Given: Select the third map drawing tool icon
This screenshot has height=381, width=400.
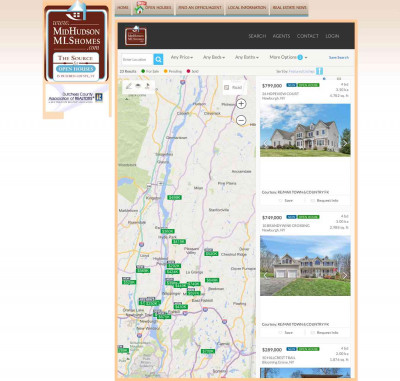Looking at the screenshot, I should [x=147, y=86].
